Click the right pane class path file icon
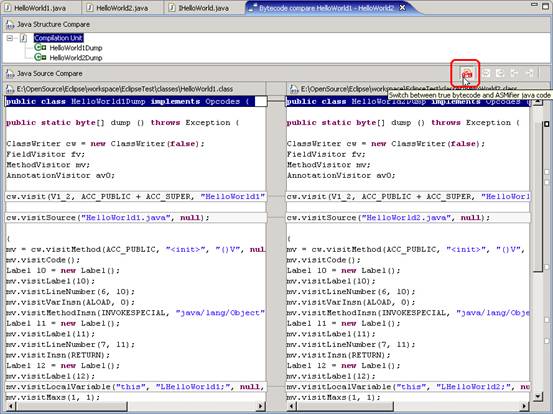The image size is (553, 414). [293, 89]
